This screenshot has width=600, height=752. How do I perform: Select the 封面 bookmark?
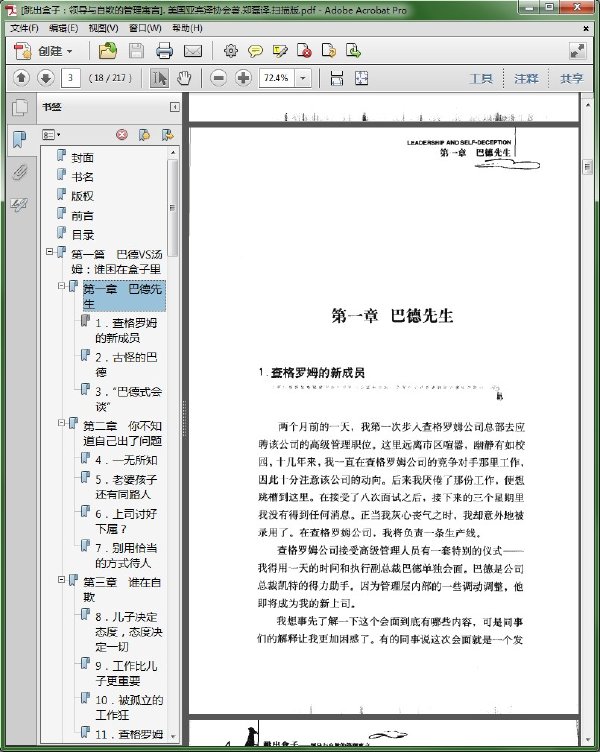82,157
